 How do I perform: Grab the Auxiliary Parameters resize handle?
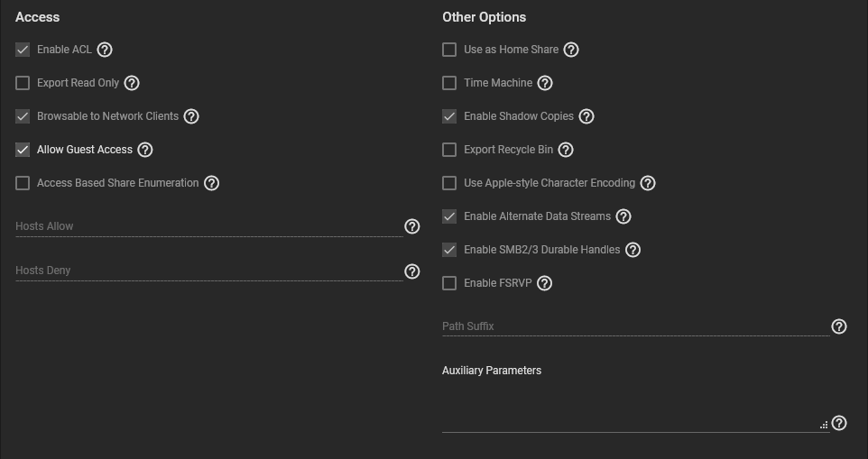824,425
